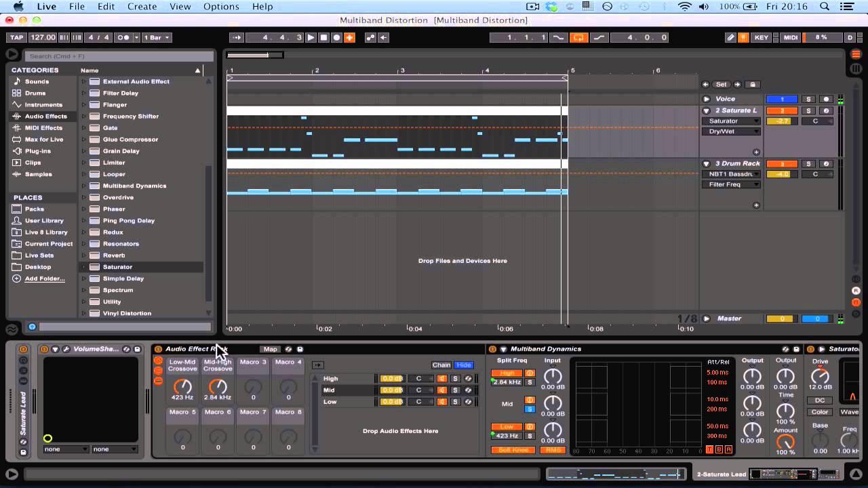Expand the Saturator folder in browser

point(84,267)
